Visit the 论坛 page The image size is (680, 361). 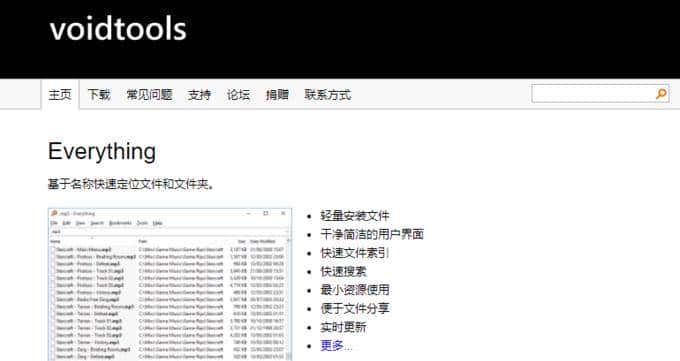click(239, 95)
